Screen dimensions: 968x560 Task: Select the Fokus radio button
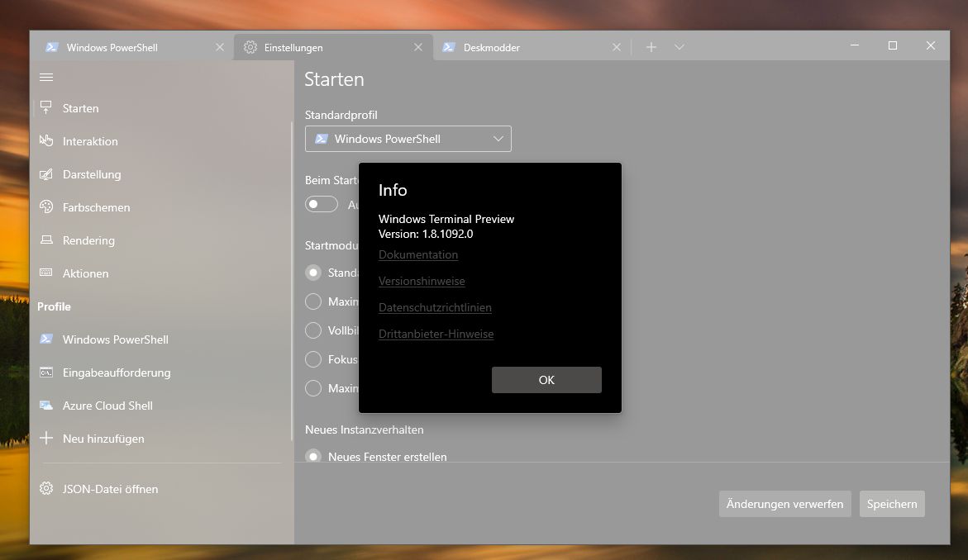[x=313, y=359]
